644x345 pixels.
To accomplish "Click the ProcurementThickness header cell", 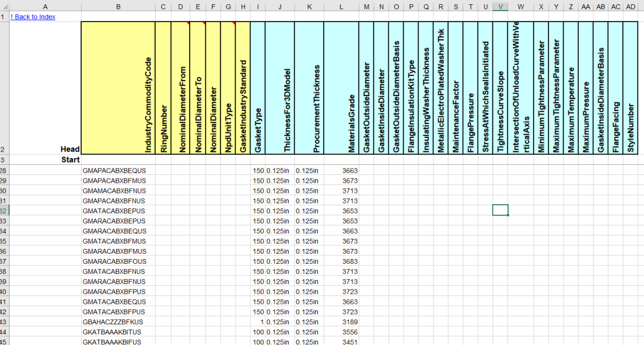I will tap(309, 88).
